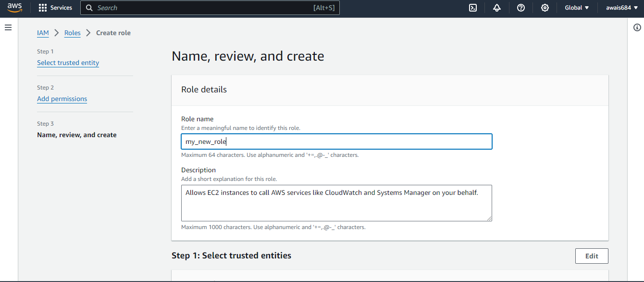Open the Services grid menu
644x282 pixels.
[x=43, y=8]
